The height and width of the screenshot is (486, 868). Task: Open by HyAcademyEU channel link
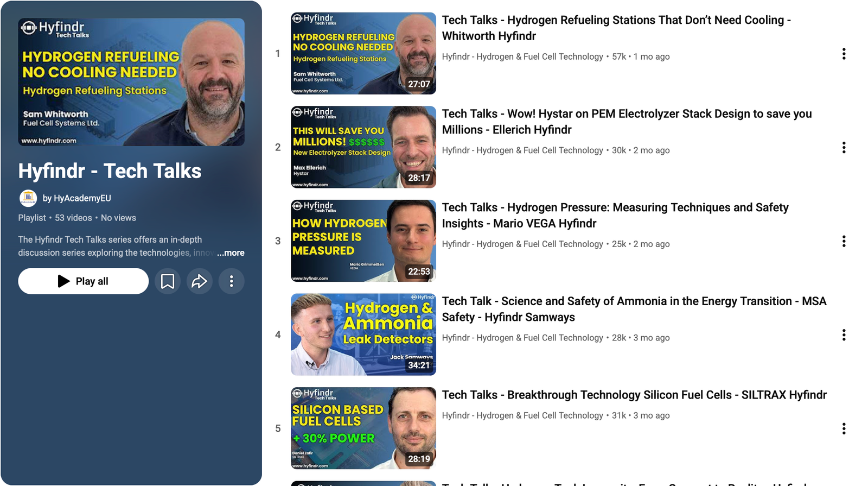(x=77, y=198)
